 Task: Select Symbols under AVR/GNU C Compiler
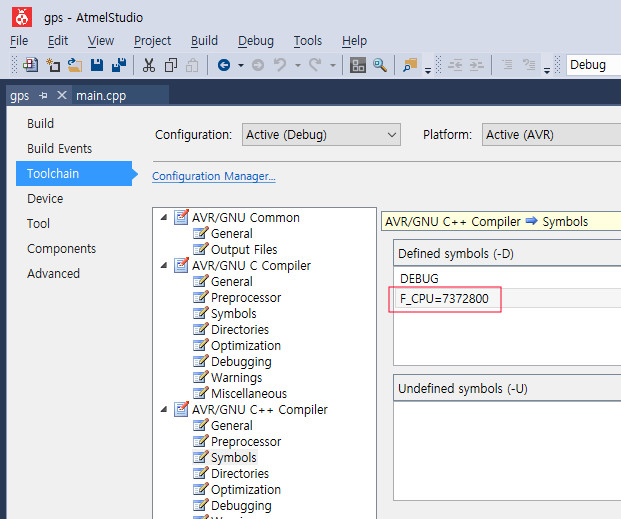tap(234, 314)
